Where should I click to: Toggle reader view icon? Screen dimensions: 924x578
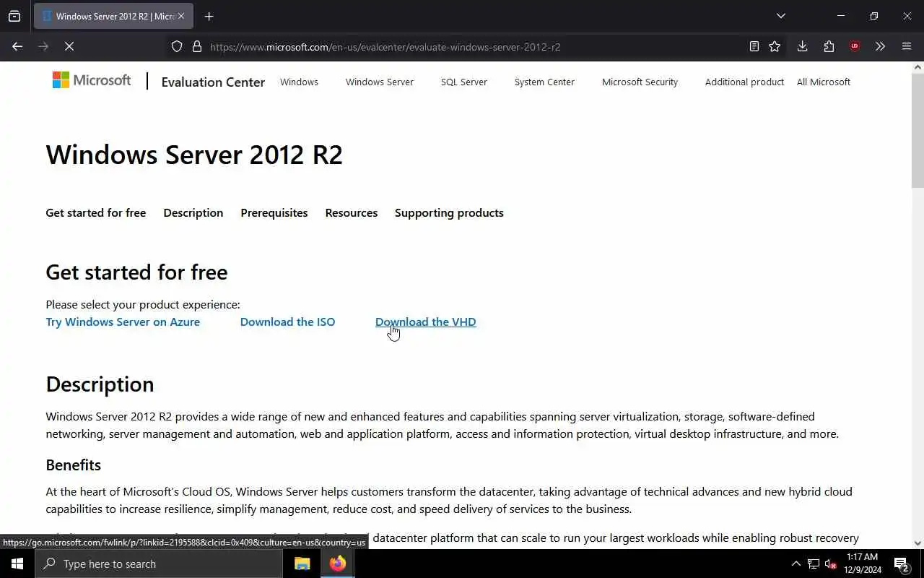[x=754, y=46]
